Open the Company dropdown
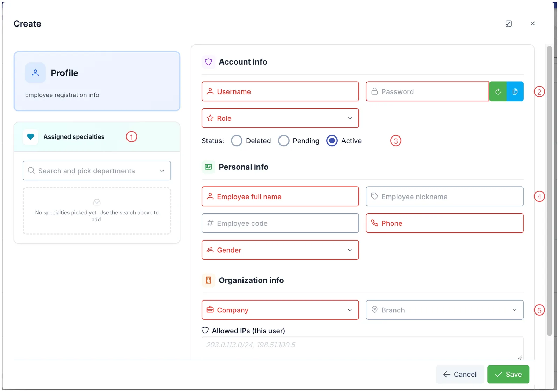This screenshot has height=392, width=559. click(280, 310)
